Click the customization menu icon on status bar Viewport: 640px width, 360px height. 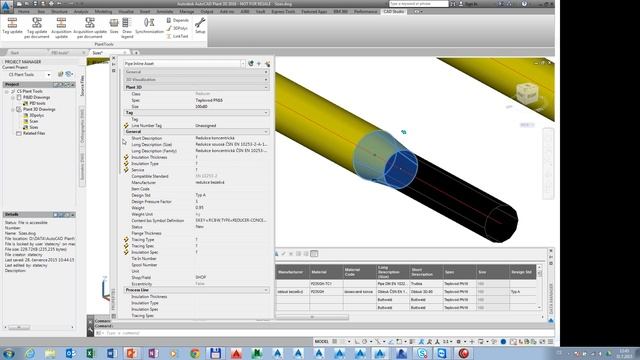pyautogui.click(x=551, y=341)
